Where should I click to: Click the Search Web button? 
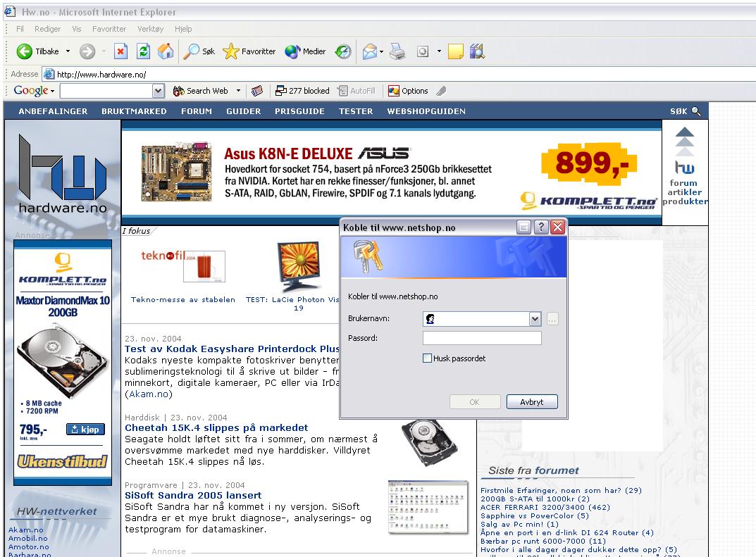tap(201, 91)
